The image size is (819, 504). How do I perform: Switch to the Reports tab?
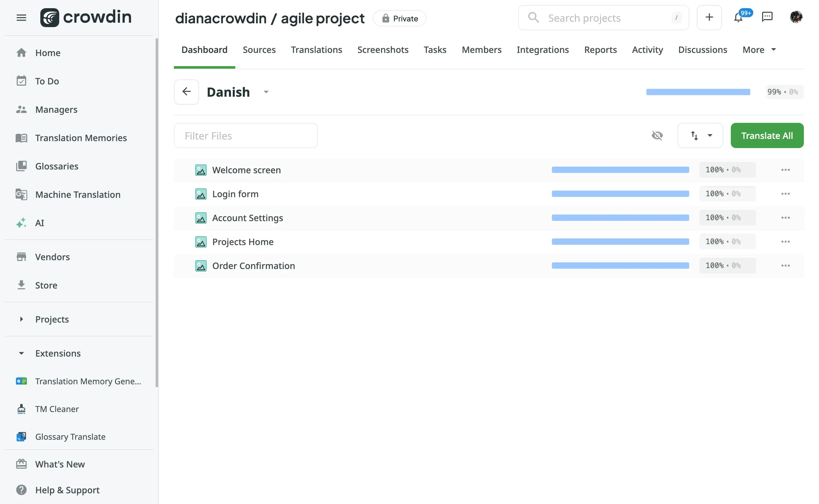click(600, 50)
